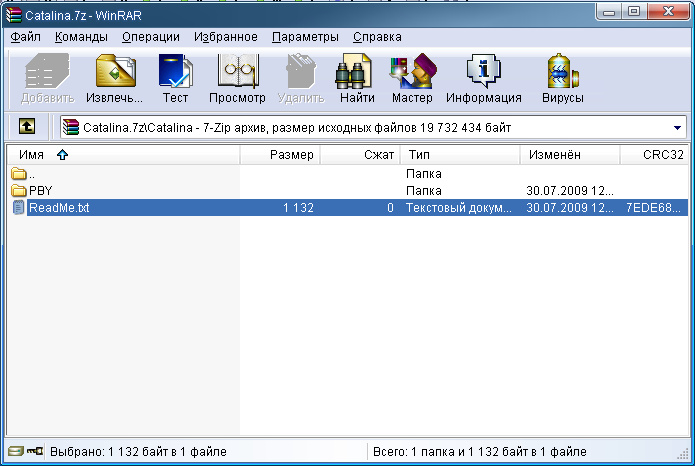
Task: Click PBY modified date 30.07.2009
Action: click(x=570, y=191)
